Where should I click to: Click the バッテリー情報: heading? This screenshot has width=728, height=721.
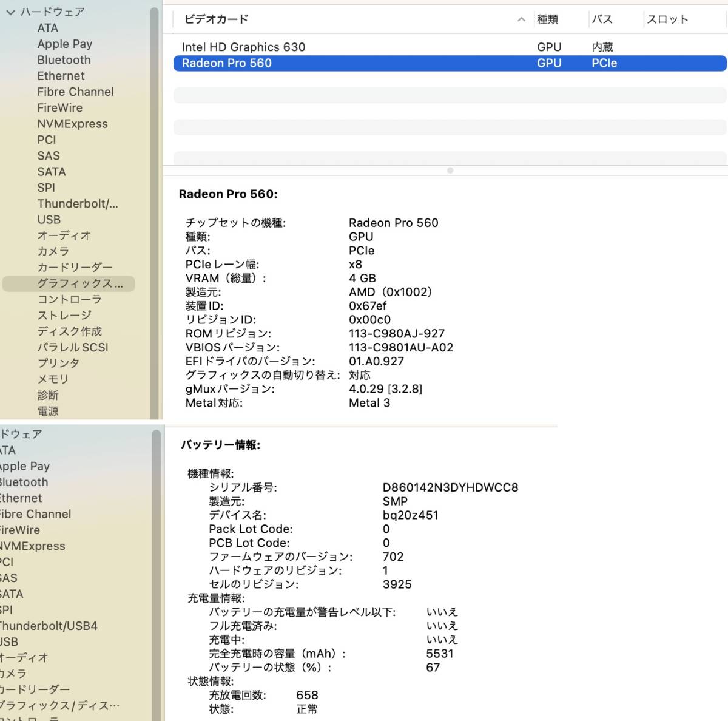(221, 445)
